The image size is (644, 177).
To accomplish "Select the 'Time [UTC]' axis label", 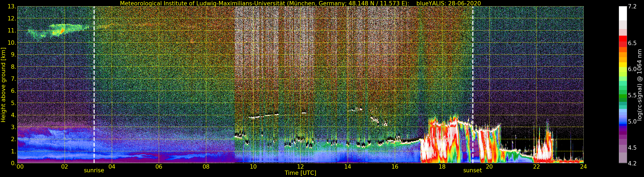I will point(300,173).
